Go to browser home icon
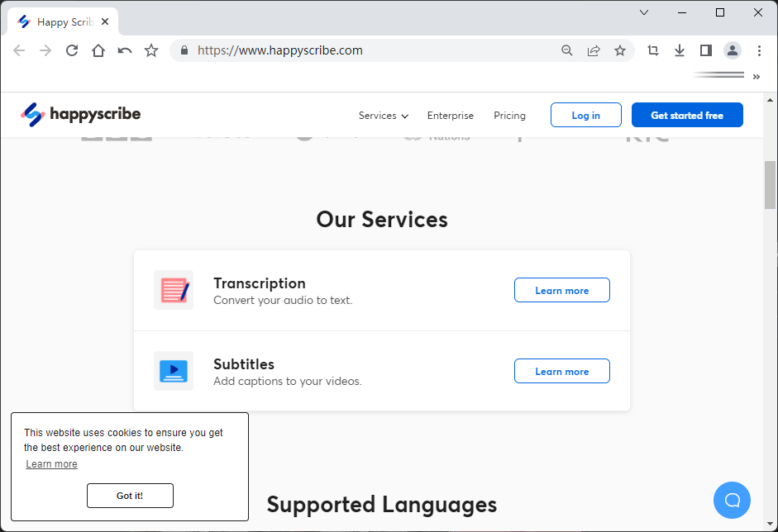The image size is (778, 532). point(98,50)
